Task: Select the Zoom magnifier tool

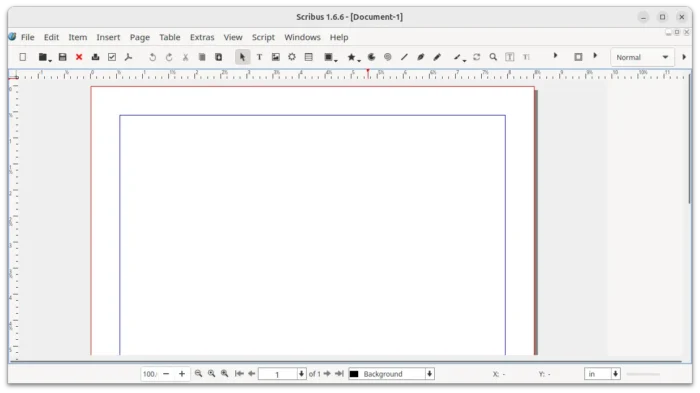Action: pyautogui.click(x=493, y=57)
